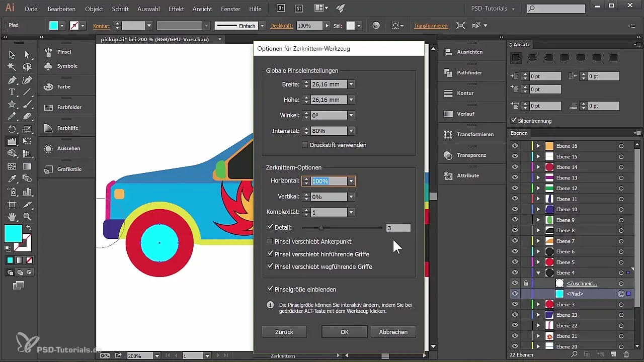
Task: Toggle the Detail checkbox
Action: coord(270,227)
